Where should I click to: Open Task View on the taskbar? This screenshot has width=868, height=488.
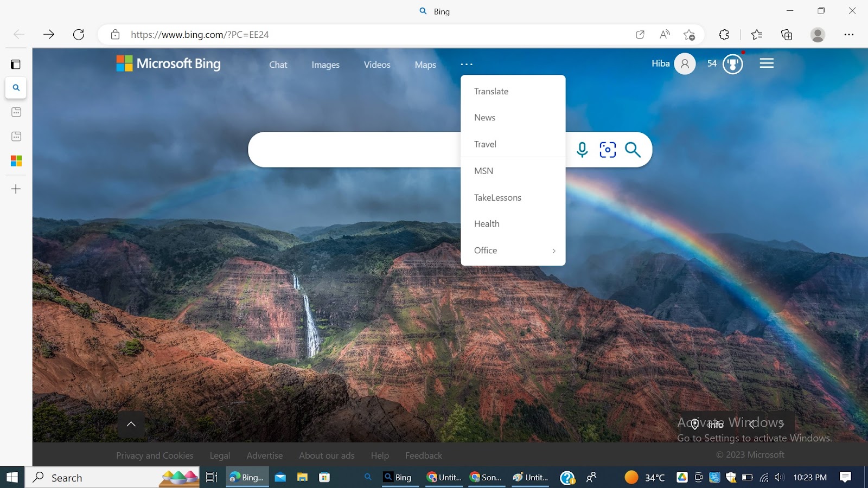(212, 477)
